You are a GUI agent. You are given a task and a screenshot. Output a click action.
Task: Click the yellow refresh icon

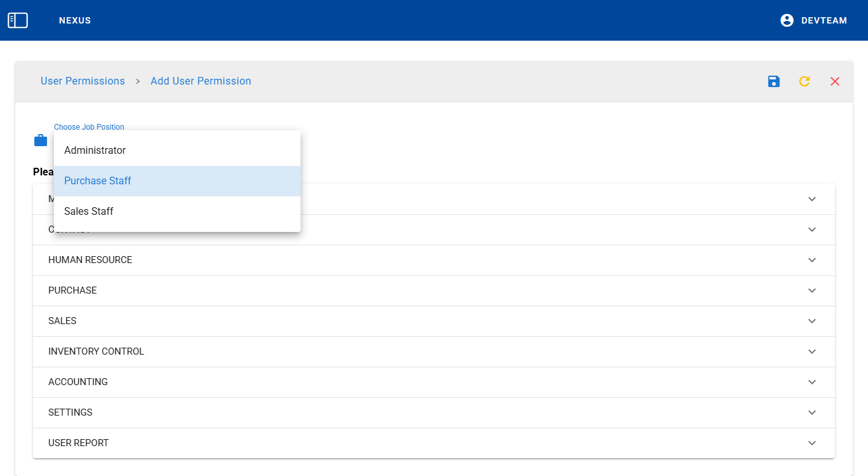pos(804,81)
